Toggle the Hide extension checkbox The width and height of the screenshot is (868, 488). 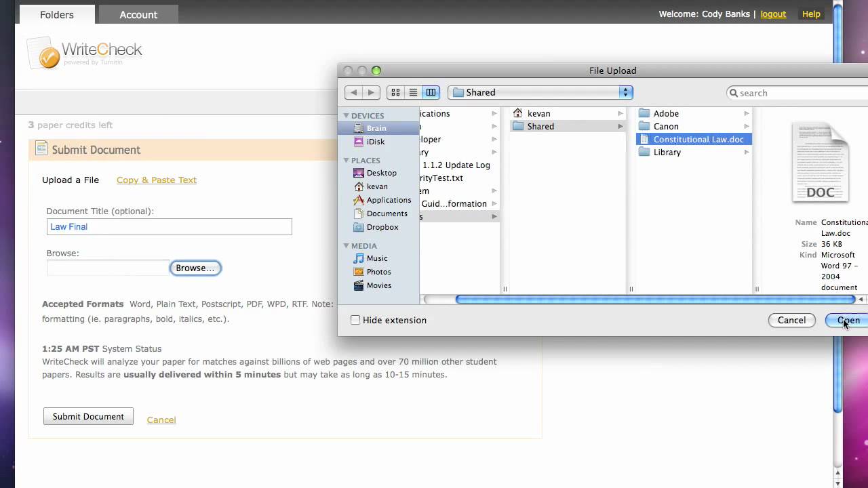pyautogui.click(x=355, y=320)
